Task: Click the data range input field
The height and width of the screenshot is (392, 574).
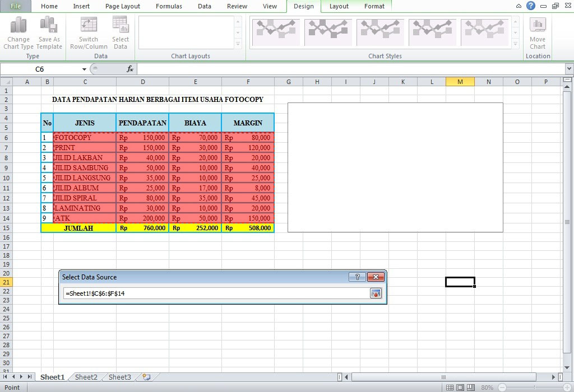Action: (216, 293)
